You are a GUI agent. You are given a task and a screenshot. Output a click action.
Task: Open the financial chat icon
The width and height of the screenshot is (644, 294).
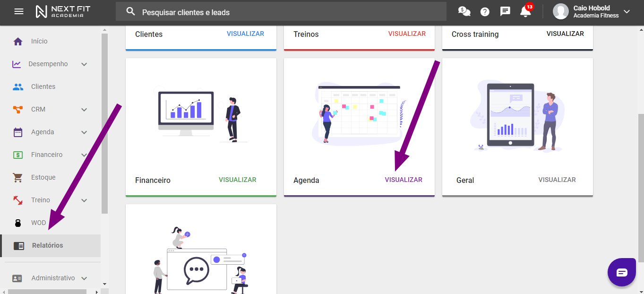464,11
